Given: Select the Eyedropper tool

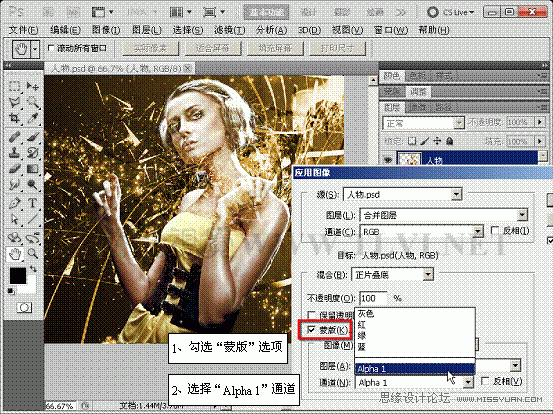Looking at the screenshot, I should tap(33, 118).
